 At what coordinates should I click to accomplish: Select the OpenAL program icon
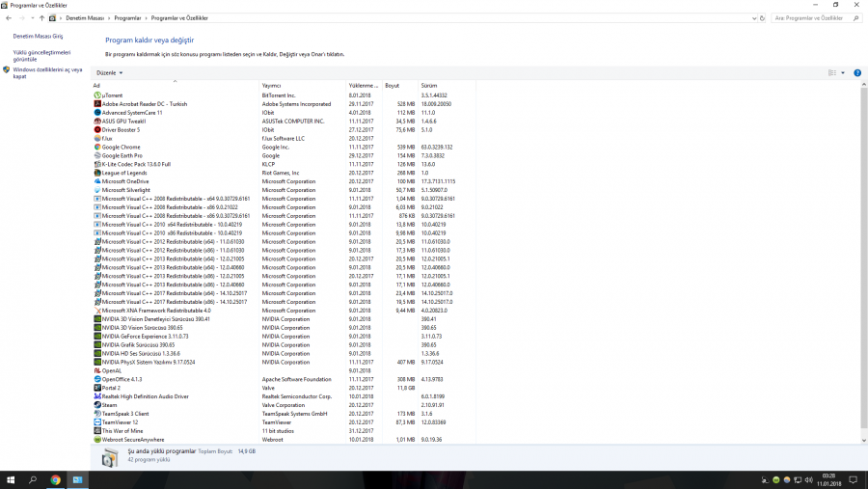pos(97,370)
